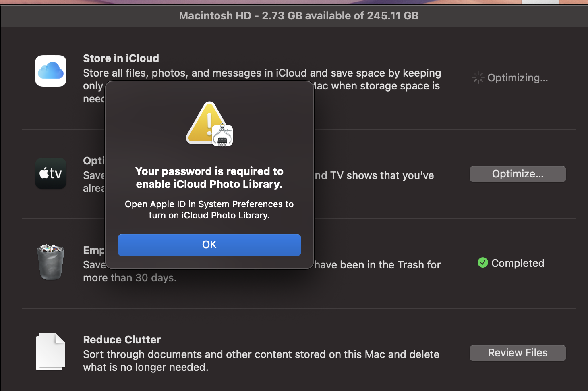Click the yellow warning icon in dialog
Screen dimensions: 588x391
[209, 123]
